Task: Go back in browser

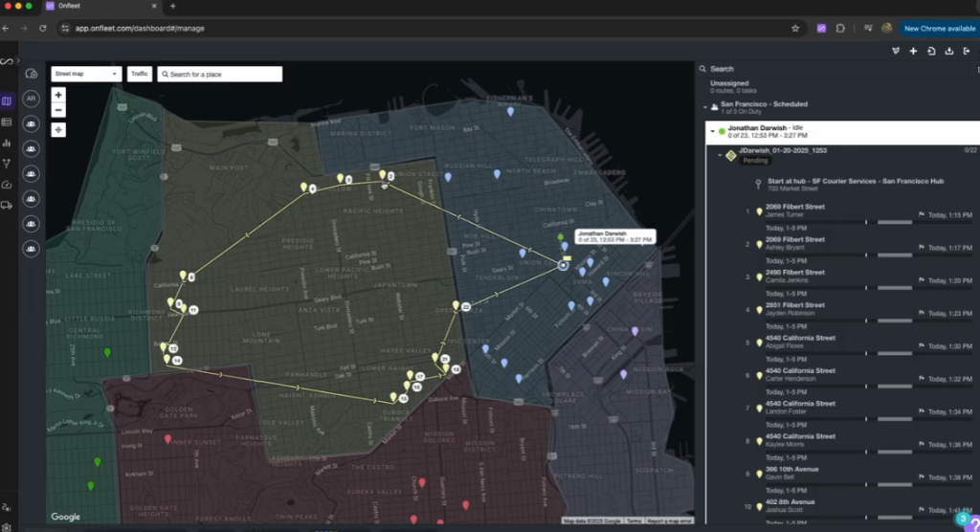Action: (x=6, y=28)
